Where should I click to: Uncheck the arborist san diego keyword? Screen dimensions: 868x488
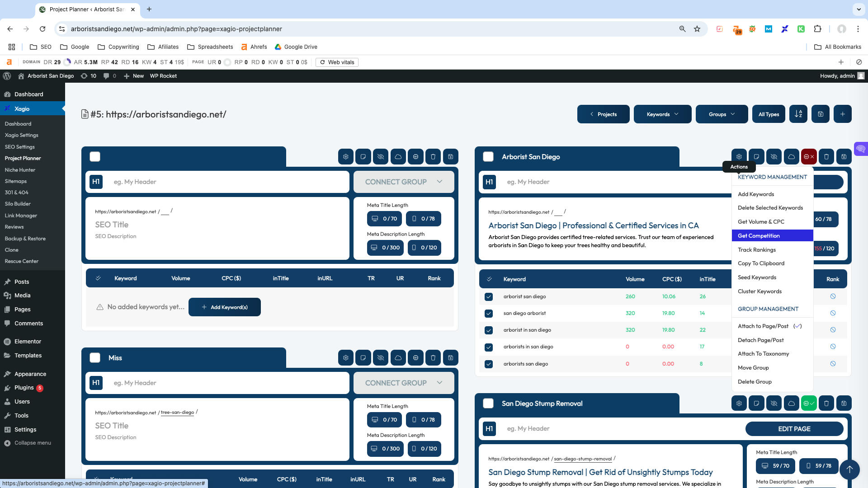coord(489,297)
